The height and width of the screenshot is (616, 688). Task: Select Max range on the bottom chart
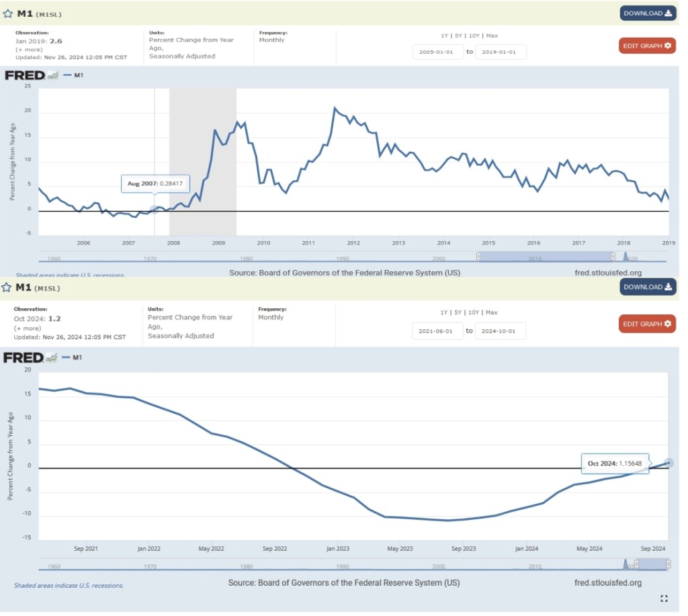click(x=491, y=312)
